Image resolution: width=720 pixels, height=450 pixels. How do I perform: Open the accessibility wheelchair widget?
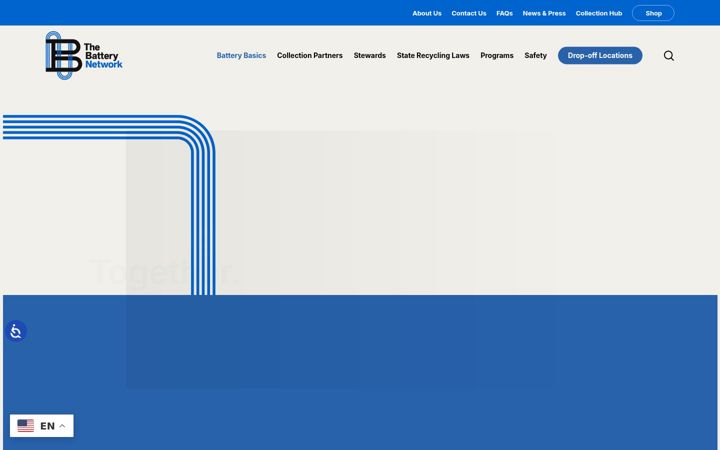coord(16,331)
